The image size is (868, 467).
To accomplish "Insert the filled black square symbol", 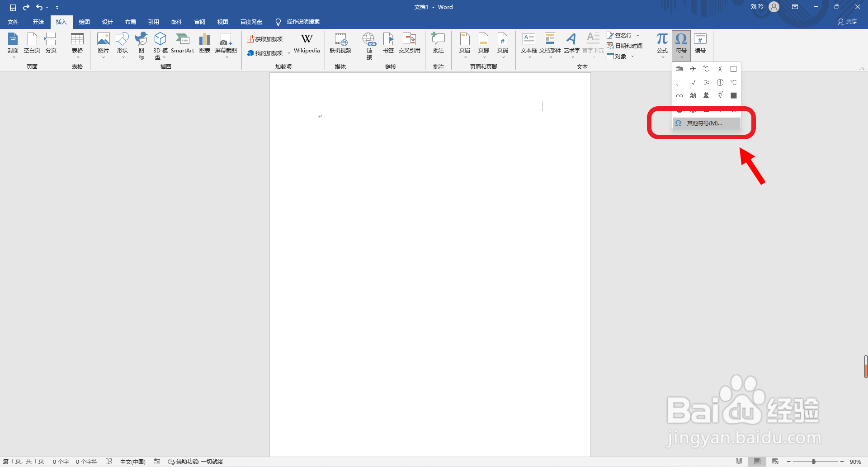I will click(734, 95).
